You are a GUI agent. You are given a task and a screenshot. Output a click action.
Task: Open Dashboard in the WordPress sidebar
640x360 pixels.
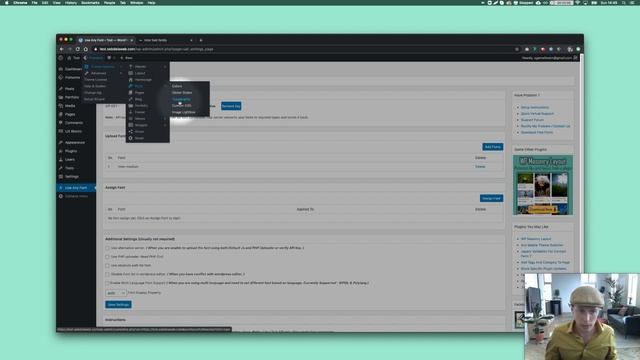point(73,69)
